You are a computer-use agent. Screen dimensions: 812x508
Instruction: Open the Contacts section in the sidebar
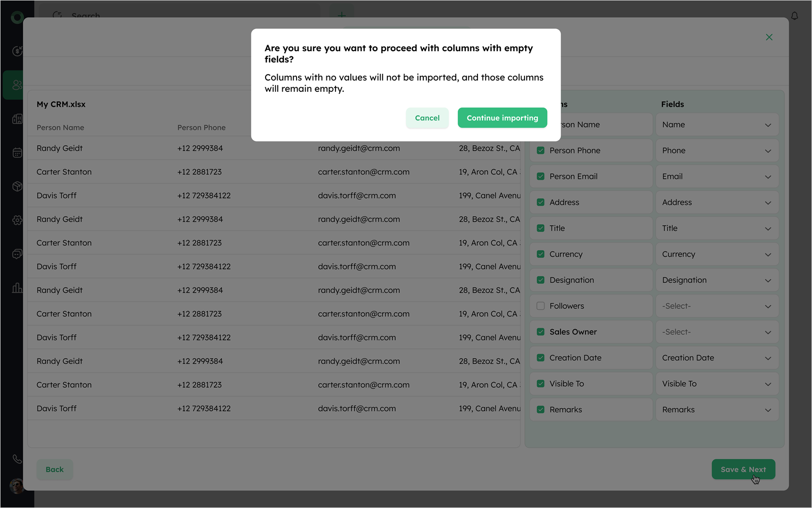coord(17,85)
